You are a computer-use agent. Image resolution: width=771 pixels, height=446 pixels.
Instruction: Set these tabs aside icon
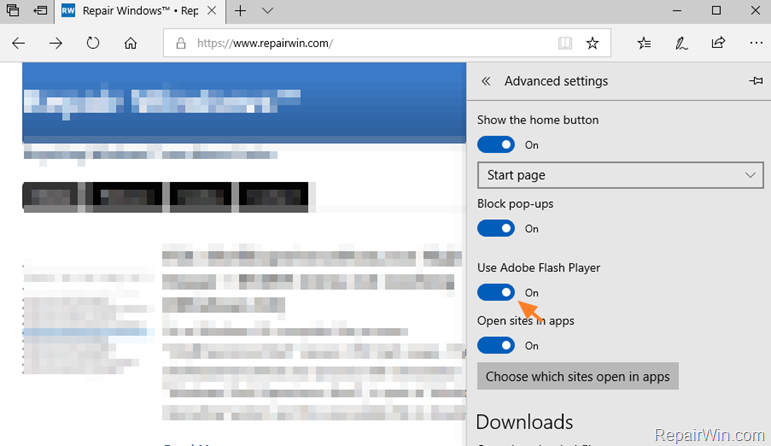pyautogui.click(x=41, y=10)
